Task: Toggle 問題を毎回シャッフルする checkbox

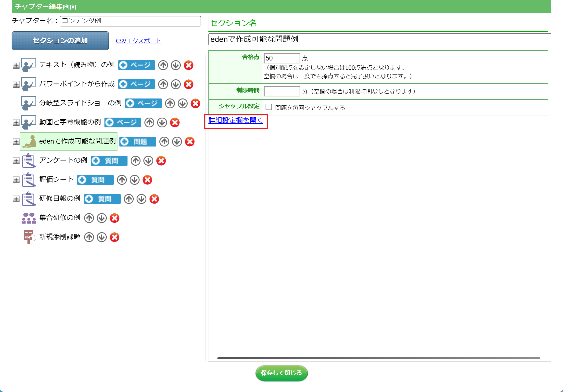Action: point(269,107)
